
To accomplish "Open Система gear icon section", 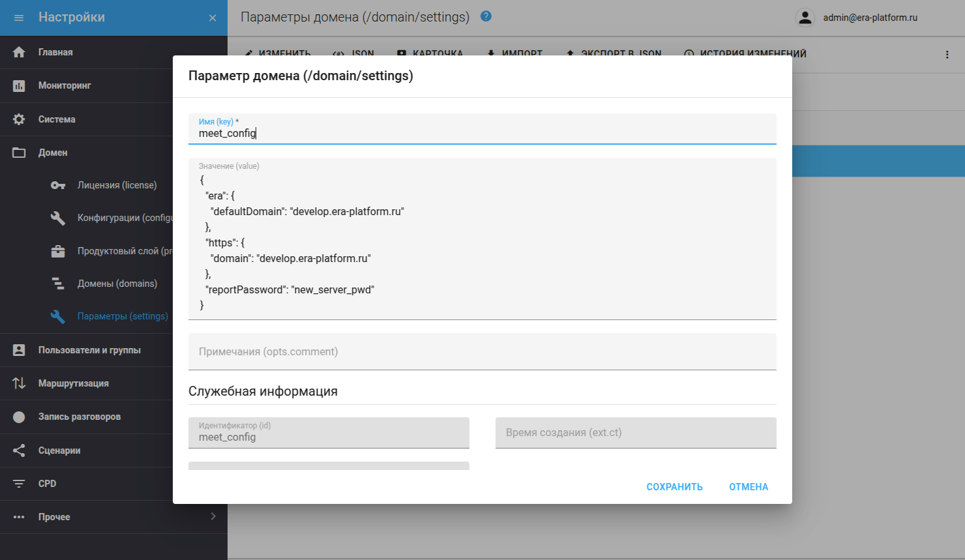I will click(19, 119).
